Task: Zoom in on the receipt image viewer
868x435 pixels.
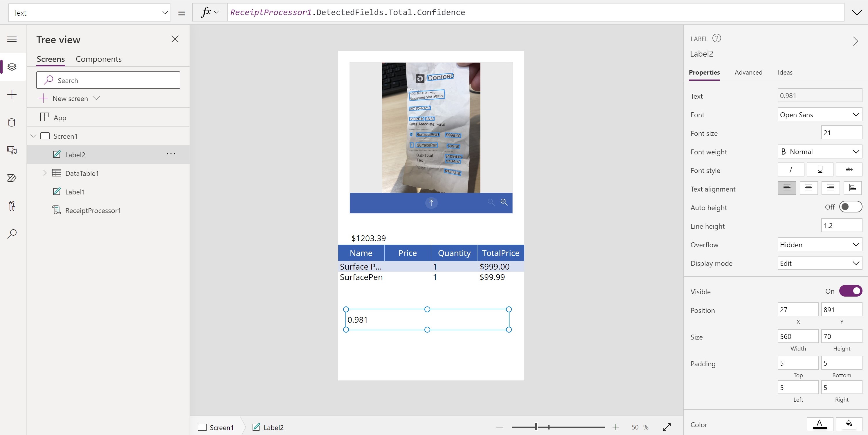Action: pos(504,202)
